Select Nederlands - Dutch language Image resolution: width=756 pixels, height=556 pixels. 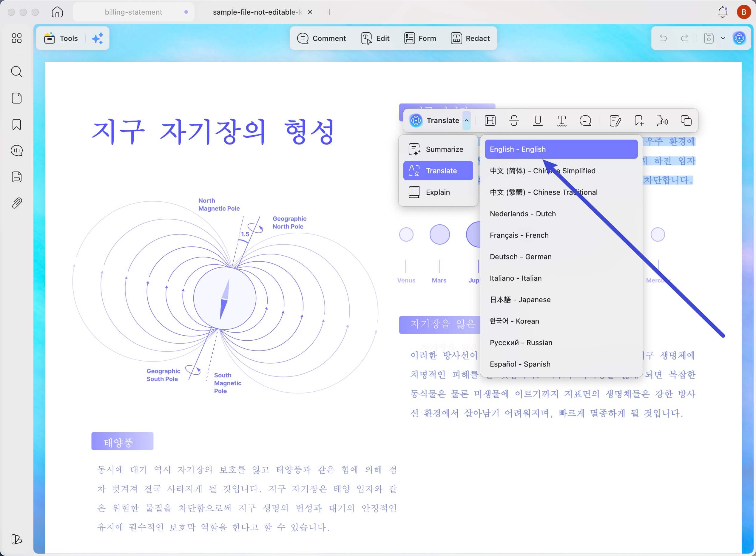click(x=561, y=214)
